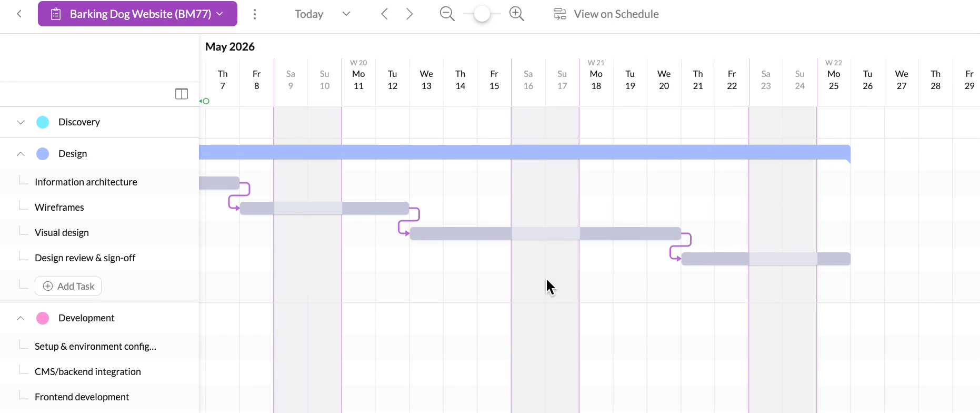Image resolution: width=980 pixels, height=413 pixels.
Task: Collapse the Design phase
Action: tap(21, 154)
